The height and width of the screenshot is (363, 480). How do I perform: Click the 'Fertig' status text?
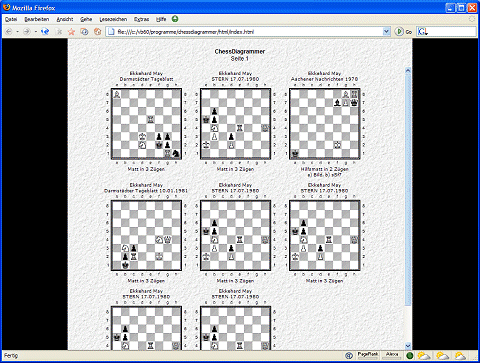pyautogui.click(x=11, y=356)
